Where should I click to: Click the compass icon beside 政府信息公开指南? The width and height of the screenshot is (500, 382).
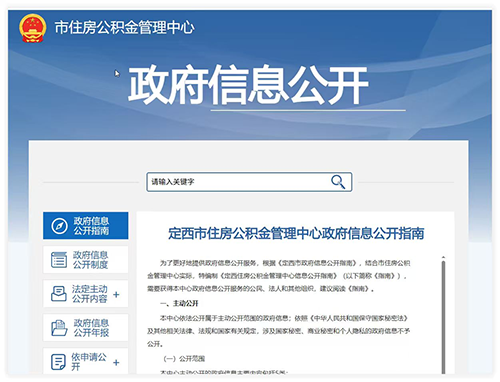pos(59,226)
